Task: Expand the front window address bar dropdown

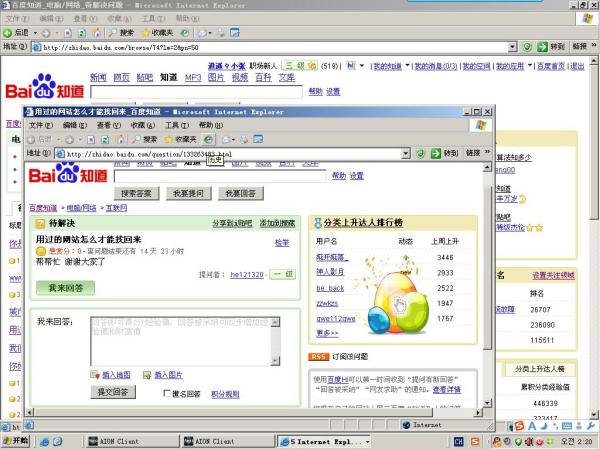Action: (405, 153)
